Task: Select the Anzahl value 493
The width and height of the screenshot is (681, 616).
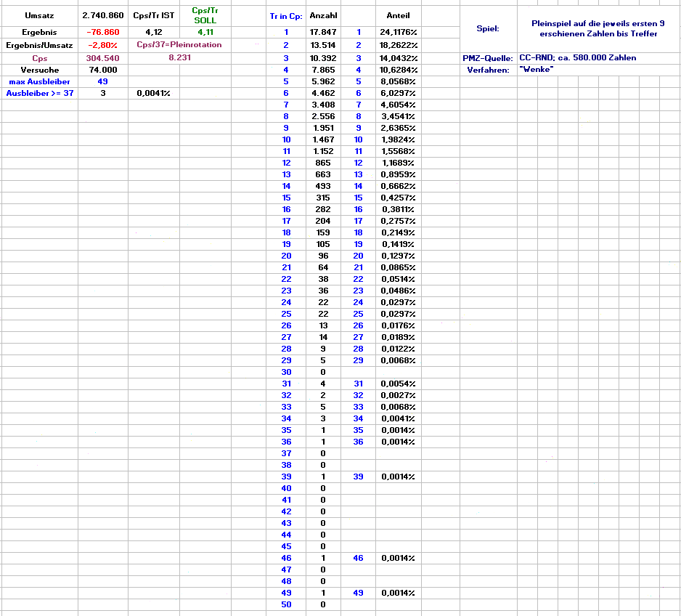Action: point(323,187)
